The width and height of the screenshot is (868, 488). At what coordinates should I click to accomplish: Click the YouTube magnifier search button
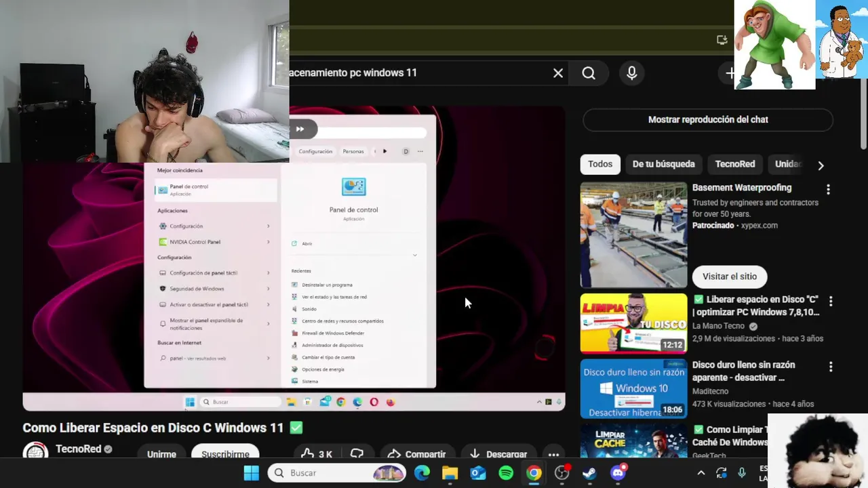pyautogui.click(x=589, y=73)
